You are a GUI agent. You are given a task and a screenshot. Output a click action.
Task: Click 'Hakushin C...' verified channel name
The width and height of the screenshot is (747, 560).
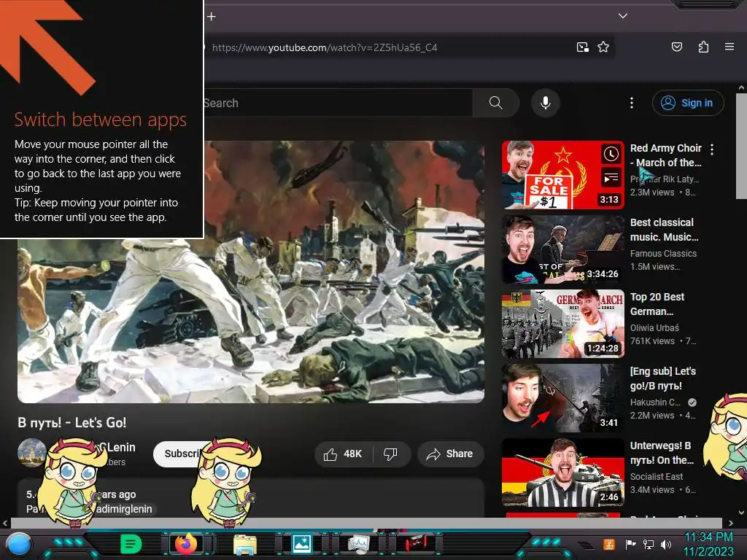point(655,402)
